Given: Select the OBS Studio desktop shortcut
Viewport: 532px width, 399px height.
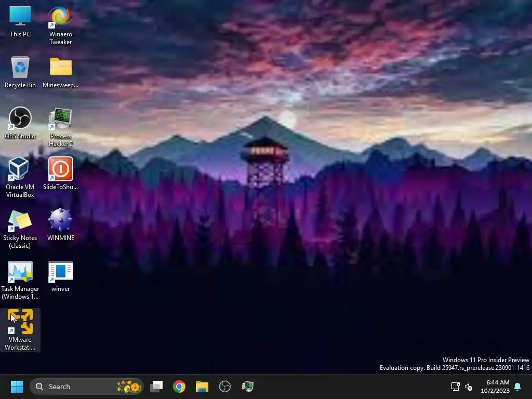Looking at the screenshot, I should (x=20, y=123).
